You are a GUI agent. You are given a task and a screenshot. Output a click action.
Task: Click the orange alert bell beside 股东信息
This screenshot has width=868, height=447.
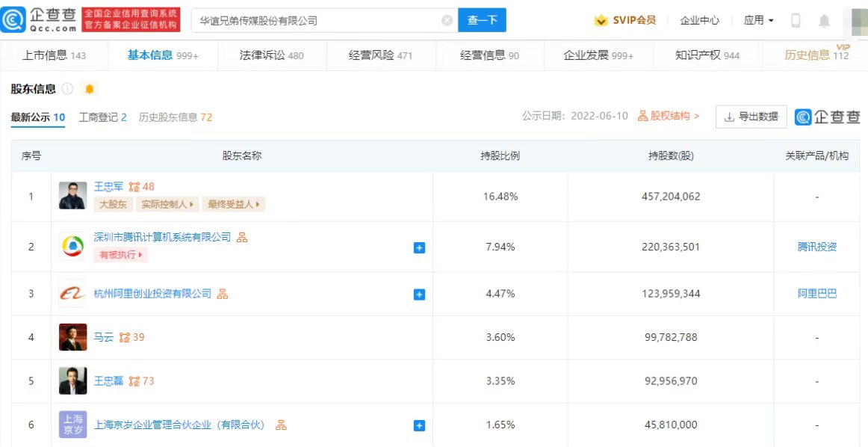point(89,89)
